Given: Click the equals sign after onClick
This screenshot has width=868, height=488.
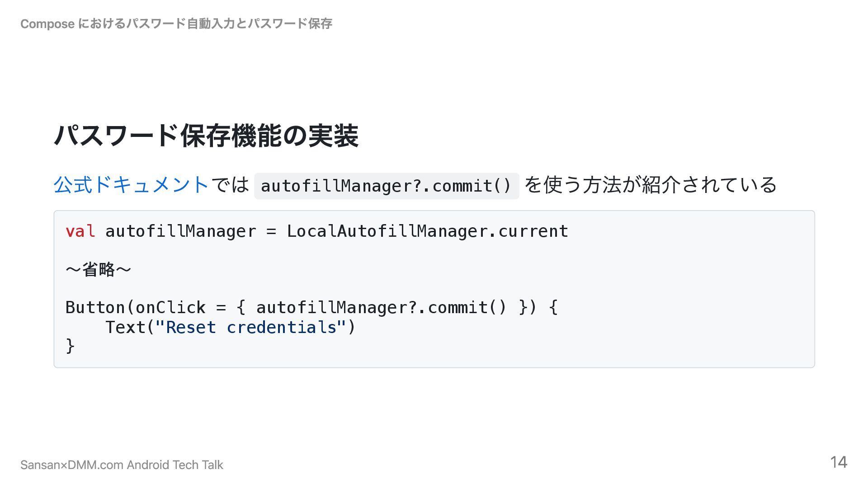Looking at the screenshot, I should (221, 308).
